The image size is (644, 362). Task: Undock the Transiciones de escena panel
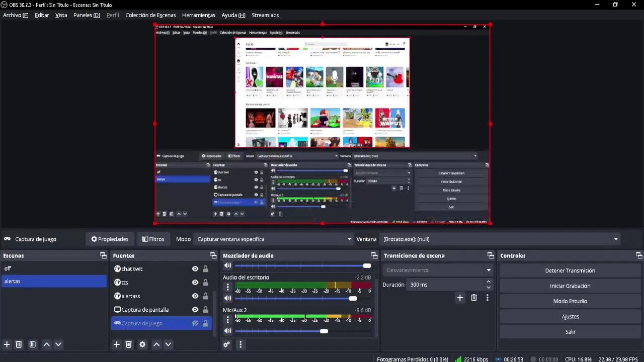tap(491, 255)
